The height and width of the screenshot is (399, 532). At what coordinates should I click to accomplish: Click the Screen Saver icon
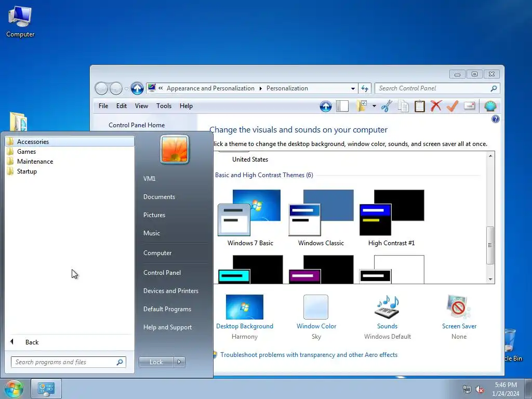click(459, 307)
